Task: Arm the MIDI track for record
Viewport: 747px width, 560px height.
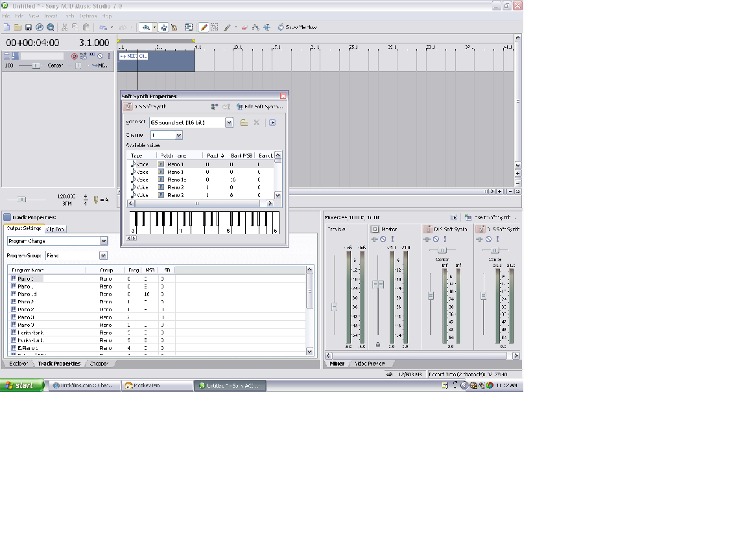Action: (x=75, y=56)
